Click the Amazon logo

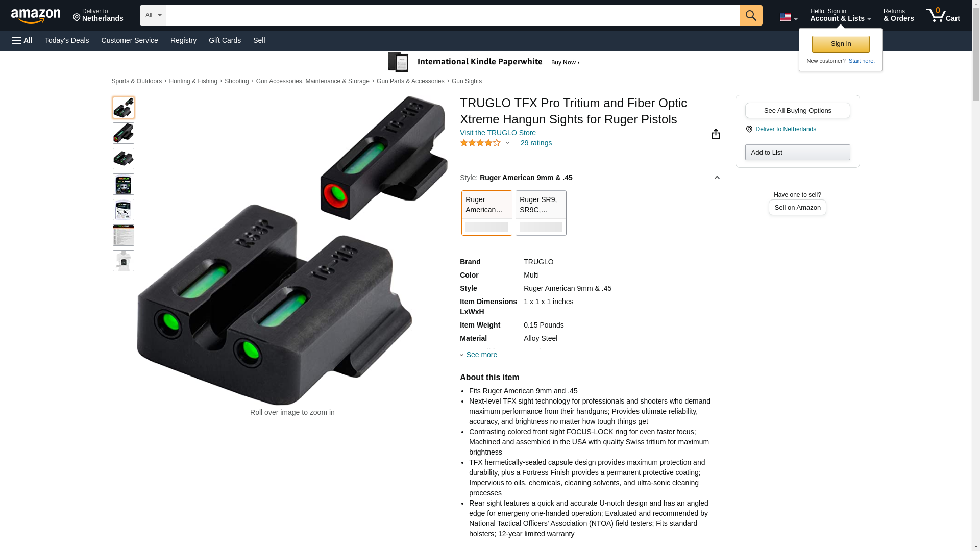pos(36,16)
